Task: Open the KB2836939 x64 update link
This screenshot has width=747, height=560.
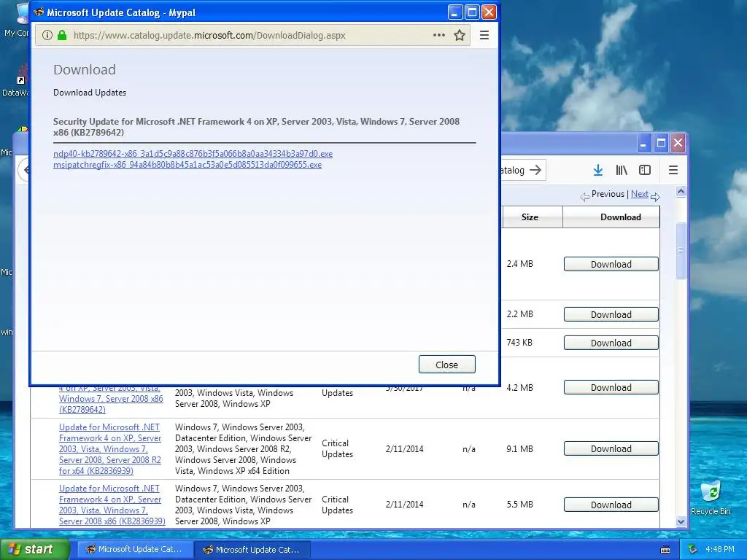Action: click(x=110, y=449)
